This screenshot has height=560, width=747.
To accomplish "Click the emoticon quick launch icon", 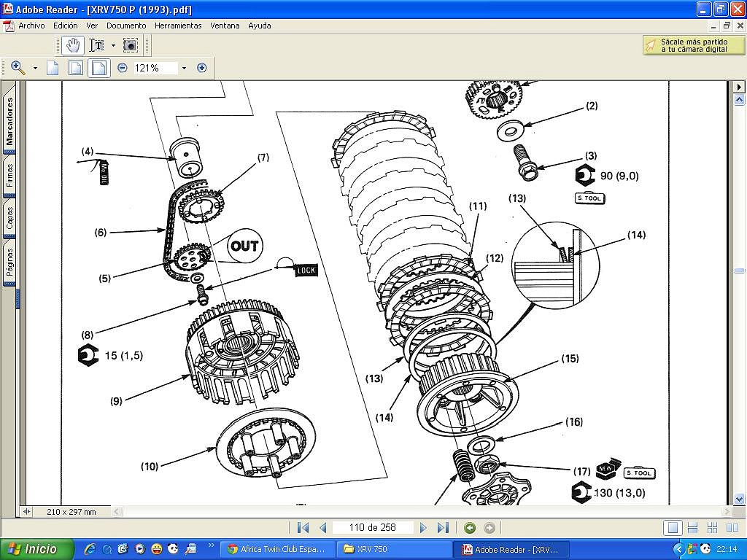I will pos(157,549).
